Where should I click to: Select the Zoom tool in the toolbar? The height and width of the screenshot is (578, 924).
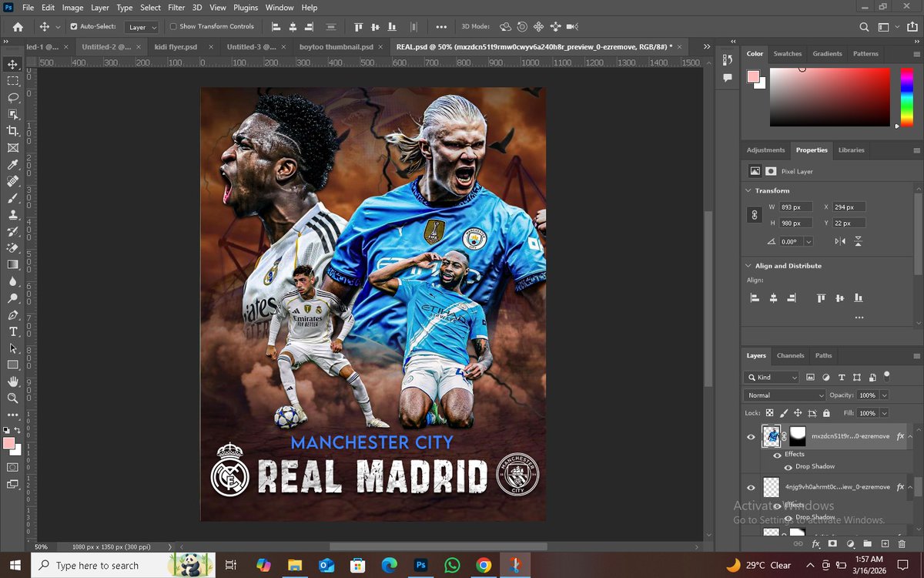tap(13, 398)
